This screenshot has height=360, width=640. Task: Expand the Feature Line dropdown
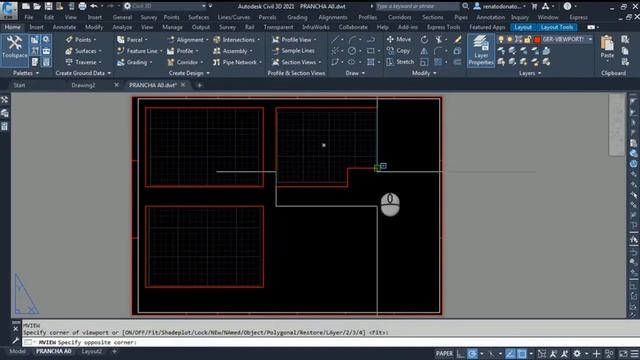(x=140, y=51)
